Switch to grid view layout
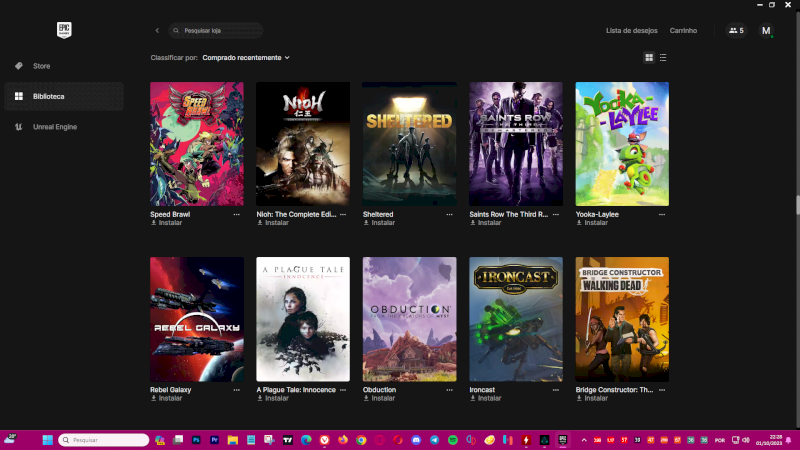800x450 pixels. pyautogui.click(x=649, y=58)
